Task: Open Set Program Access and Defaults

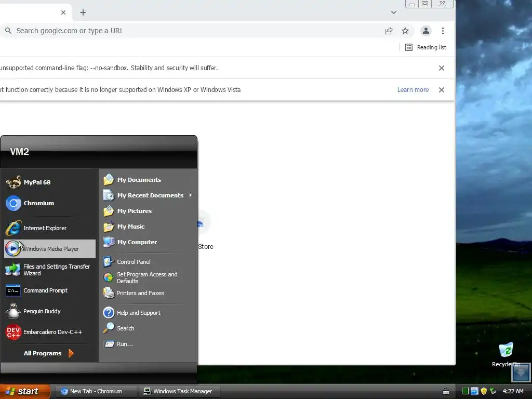Action: (148, 277)
